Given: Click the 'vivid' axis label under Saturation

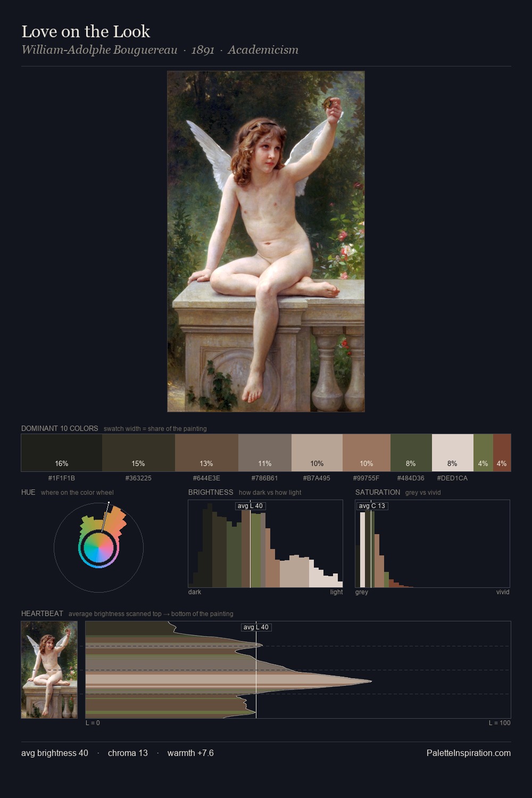Looking at the screenshot, I should pyautogui.click(x=503, y=592).
